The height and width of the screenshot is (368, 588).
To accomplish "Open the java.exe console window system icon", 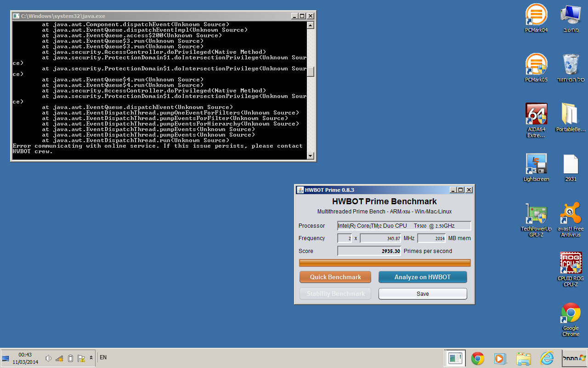I will pos(16,16).
